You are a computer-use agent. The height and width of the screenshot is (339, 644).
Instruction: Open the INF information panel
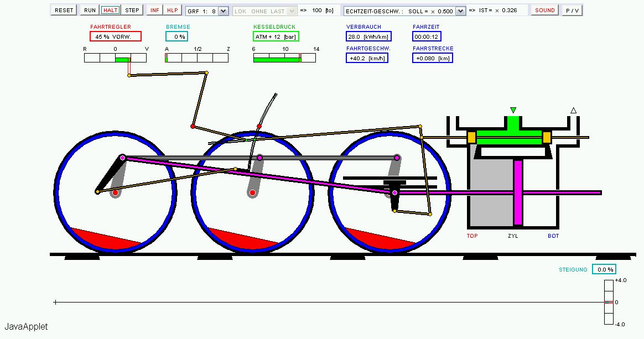tap(155, 11)
